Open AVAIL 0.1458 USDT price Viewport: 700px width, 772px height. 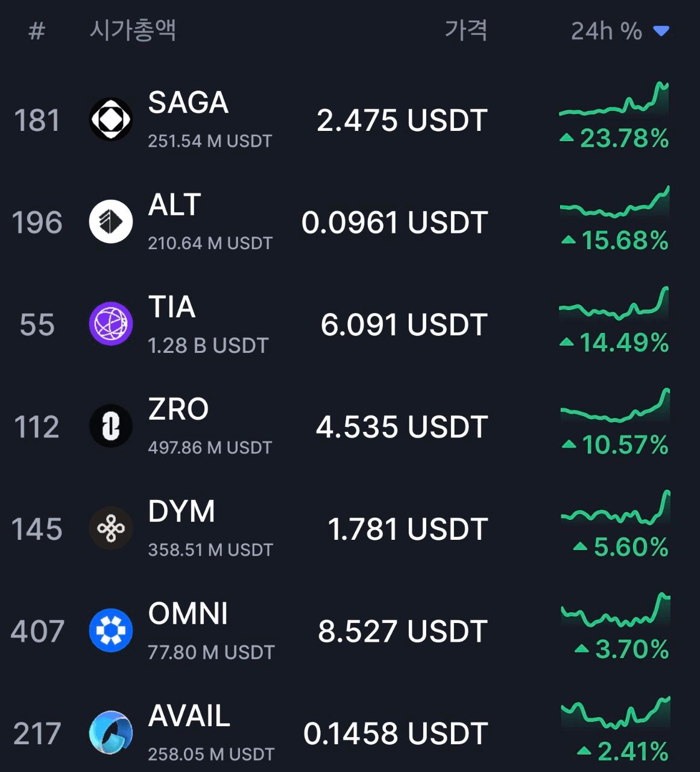[x=396, y=733]
